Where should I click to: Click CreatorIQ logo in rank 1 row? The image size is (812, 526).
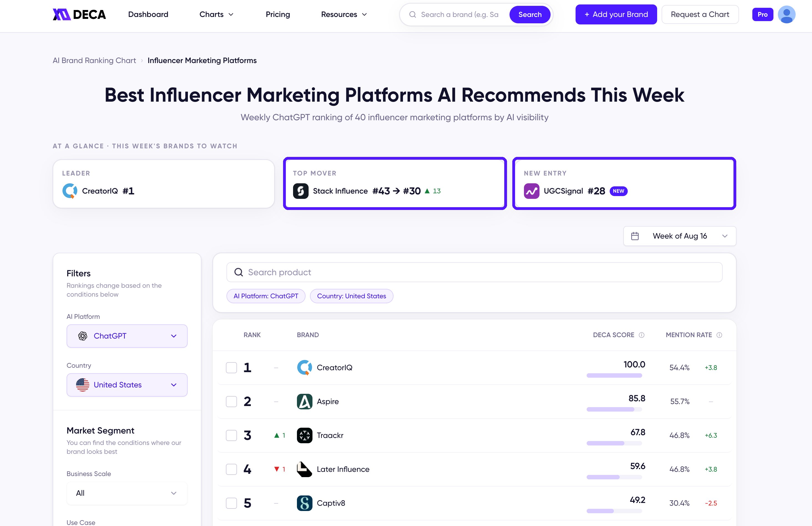click(x=304, y=368)
